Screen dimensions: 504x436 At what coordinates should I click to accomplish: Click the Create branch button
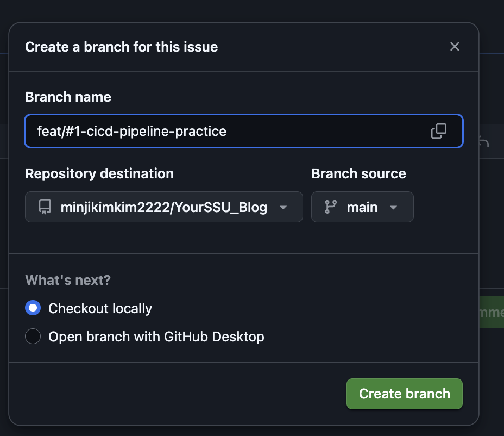[405, 394]
